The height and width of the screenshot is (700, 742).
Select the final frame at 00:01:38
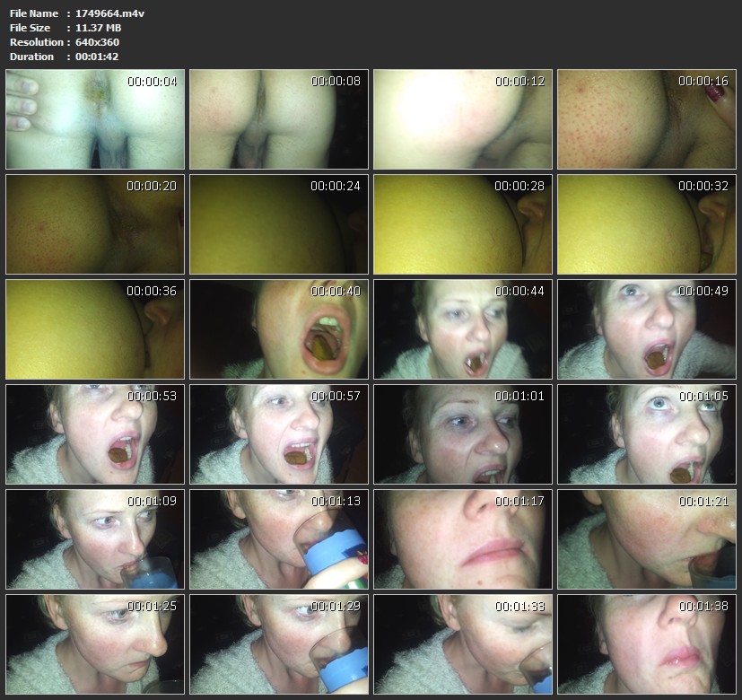point(647,643)
